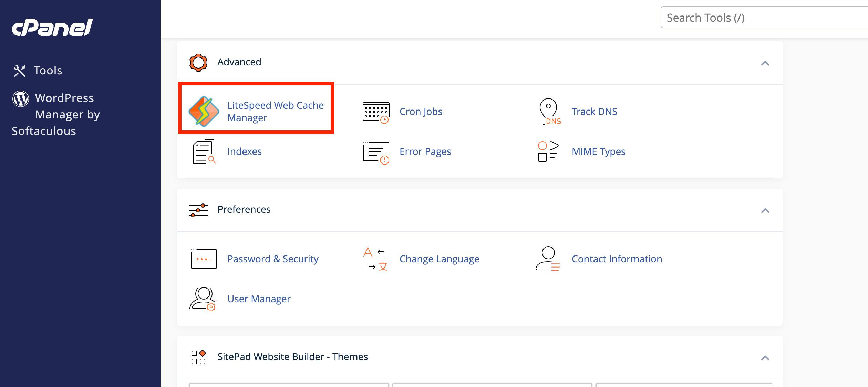The height and width of the screenshot is (387, 868).
Task: Click the Tools wrench icon in sidebar
Action: (x=20, y=71)
